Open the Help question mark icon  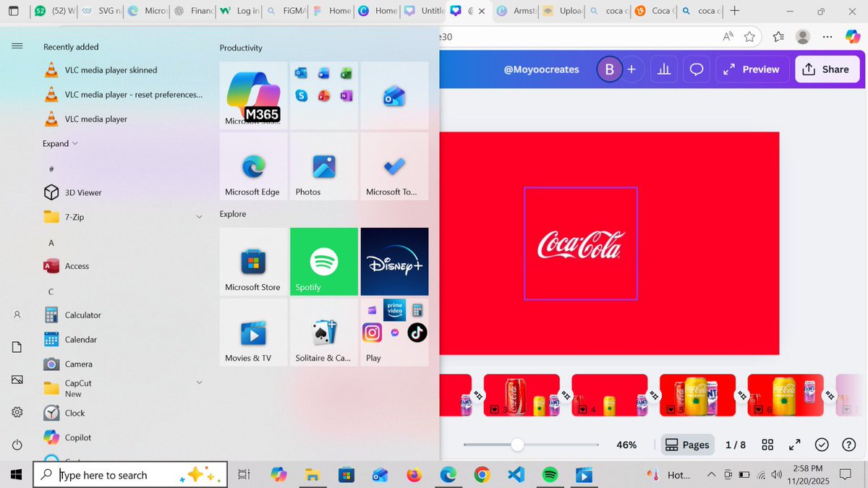click(848, 444)
